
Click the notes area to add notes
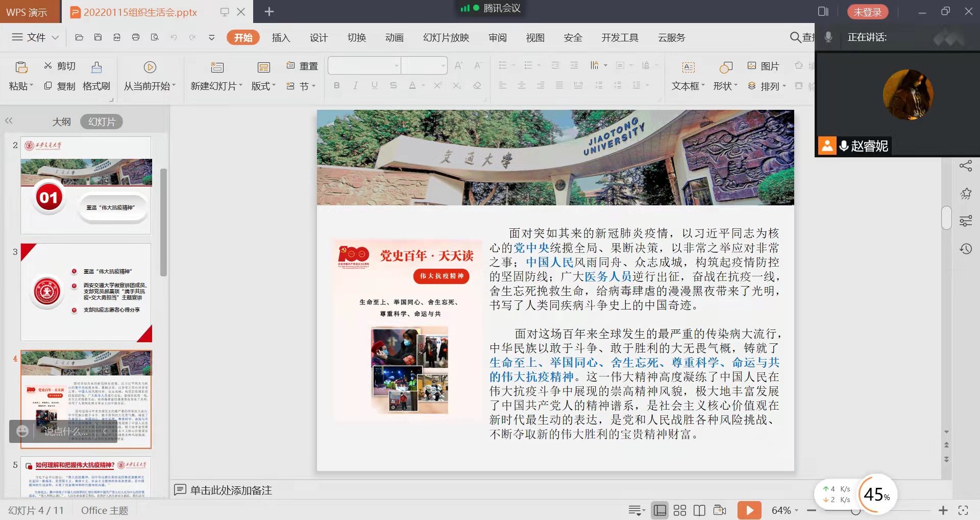point(231,490)
